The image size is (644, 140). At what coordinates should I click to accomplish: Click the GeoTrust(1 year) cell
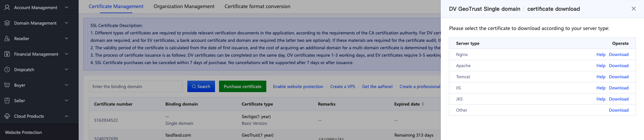[x=258, y=135]
